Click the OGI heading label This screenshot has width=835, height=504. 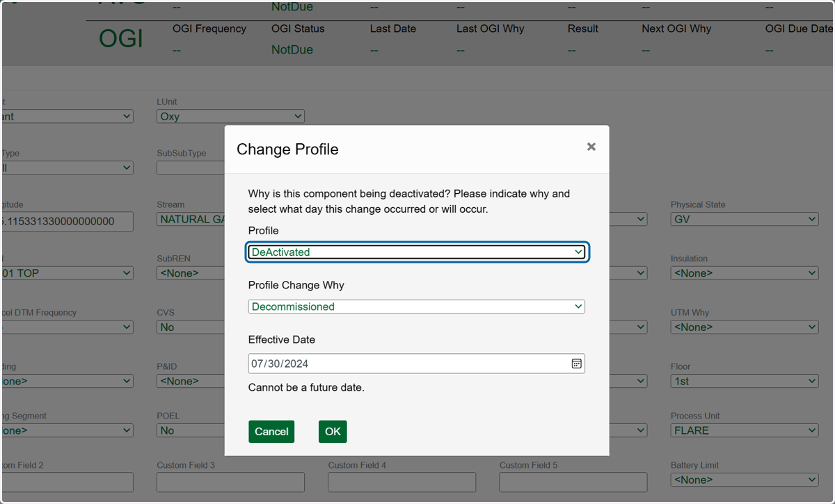point(121,39)
